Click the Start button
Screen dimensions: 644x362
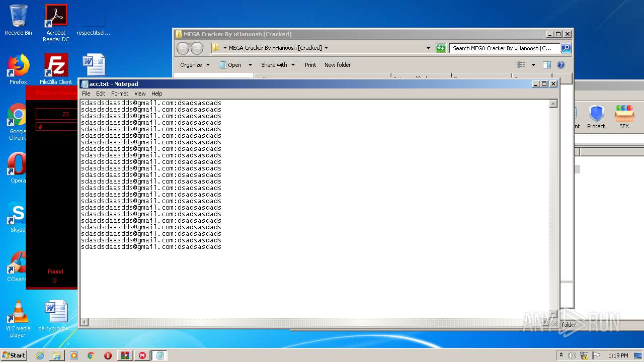pyautogui.click(x=14, y=355)
